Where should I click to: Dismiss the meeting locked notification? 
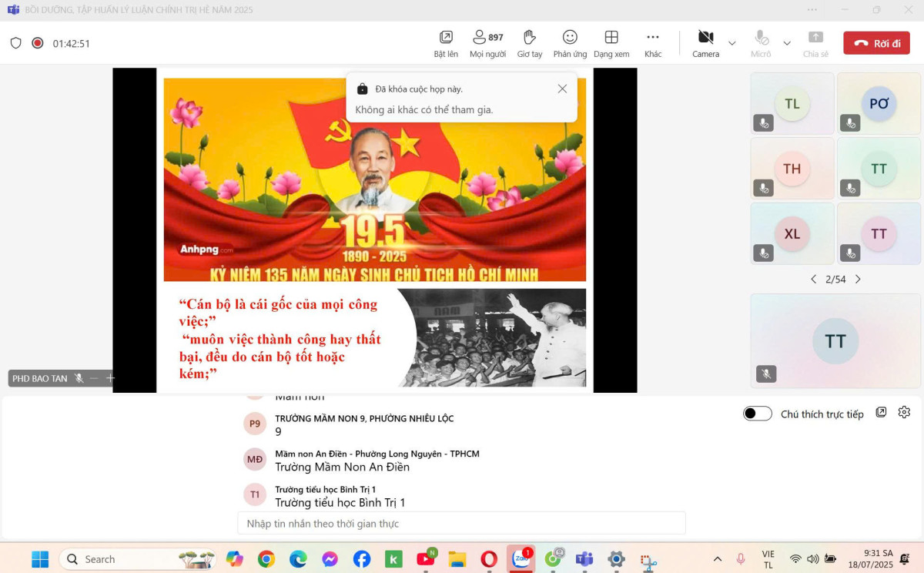562,89
